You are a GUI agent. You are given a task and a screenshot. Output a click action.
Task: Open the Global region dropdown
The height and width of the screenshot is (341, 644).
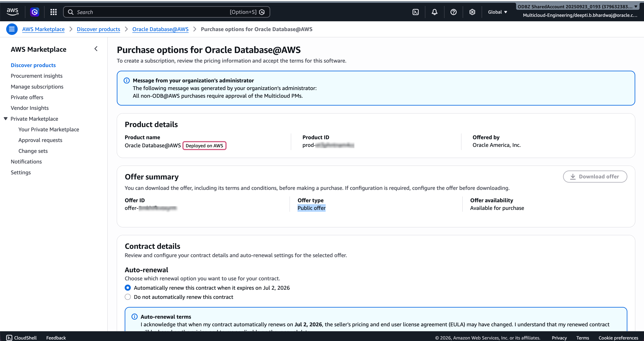tap(498, 12)
